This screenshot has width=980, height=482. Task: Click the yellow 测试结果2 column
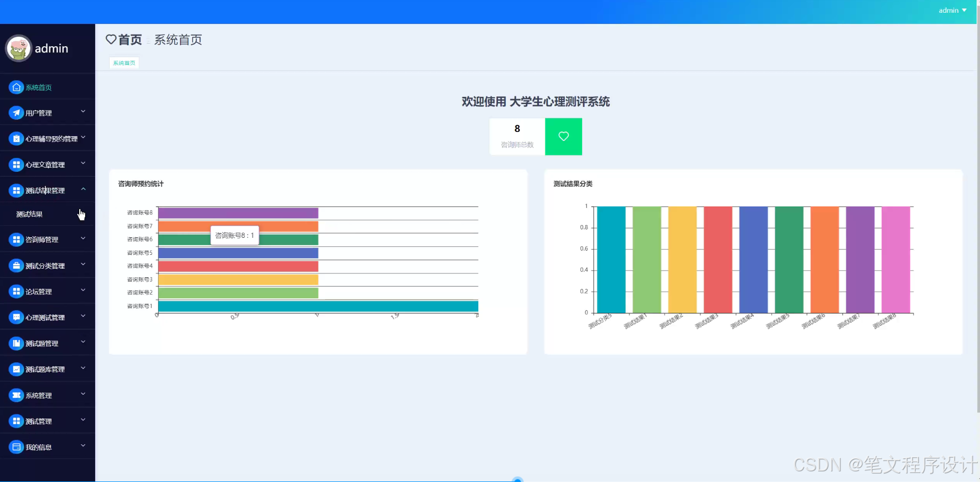pos(683,260)
